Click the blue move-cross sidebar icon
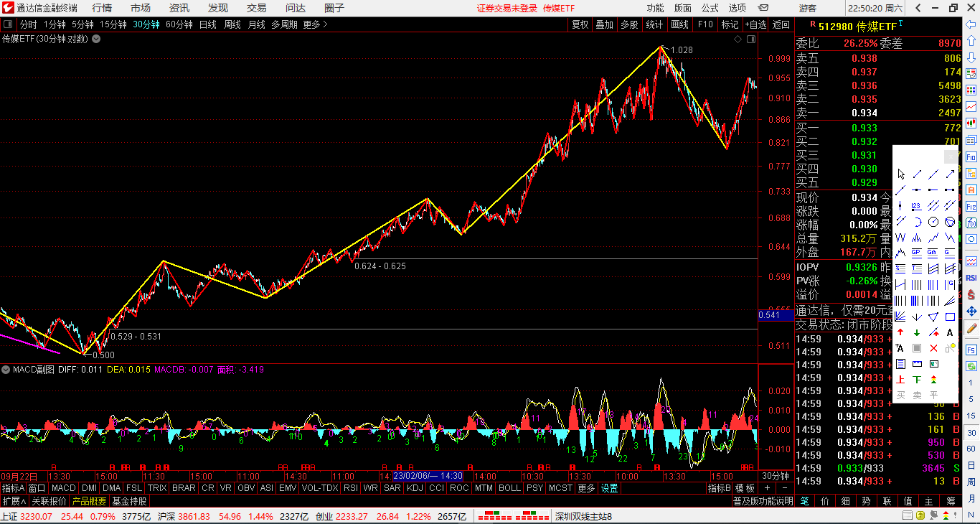This screenshot has width=980, height=524. coord(971,311)
